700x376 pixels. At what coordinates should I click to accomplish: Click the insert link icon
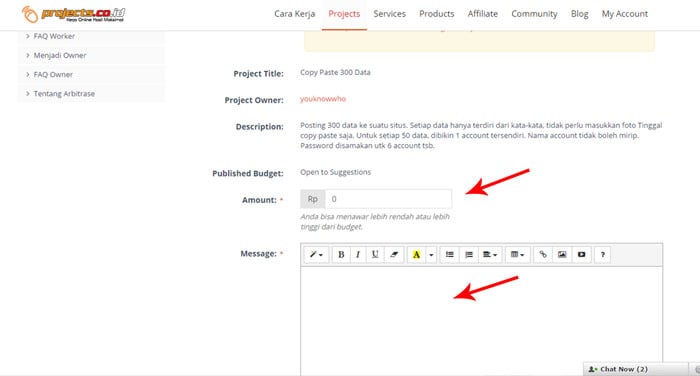pos(543,255)
